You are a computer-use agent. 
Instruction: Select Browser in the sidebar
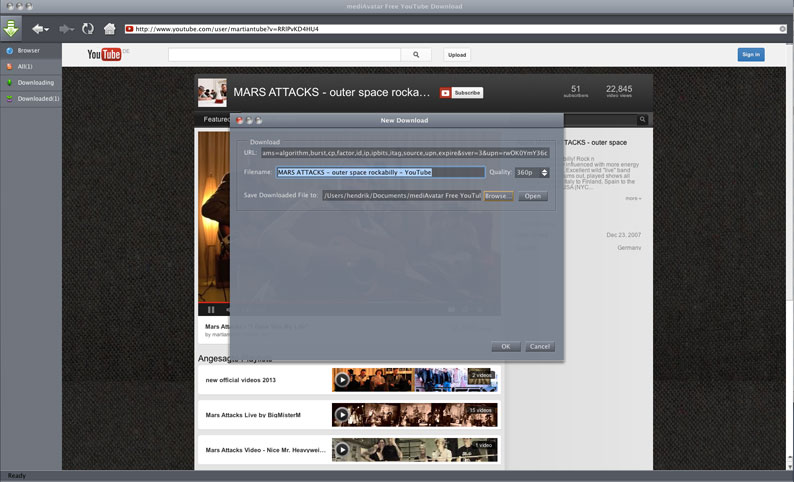pyautogui.click(x=28, y=50)
